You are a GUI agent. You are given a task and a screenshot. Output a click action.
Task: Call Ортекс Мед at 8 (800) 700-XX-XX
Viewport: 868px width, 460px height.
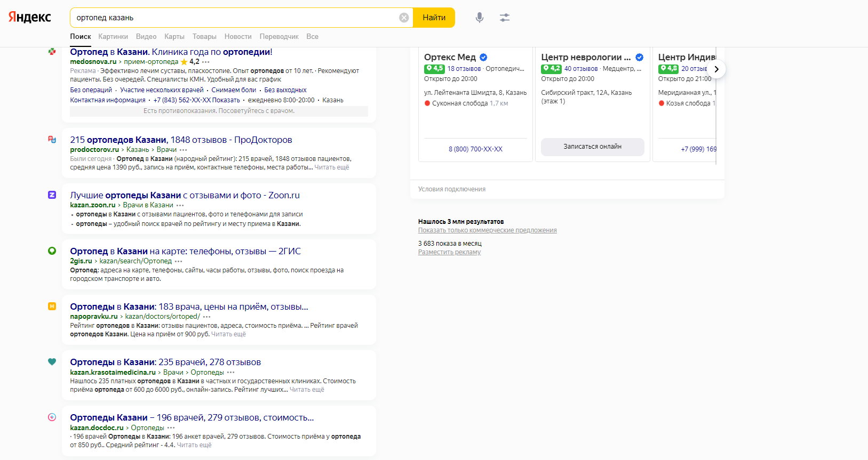[475, 149]
